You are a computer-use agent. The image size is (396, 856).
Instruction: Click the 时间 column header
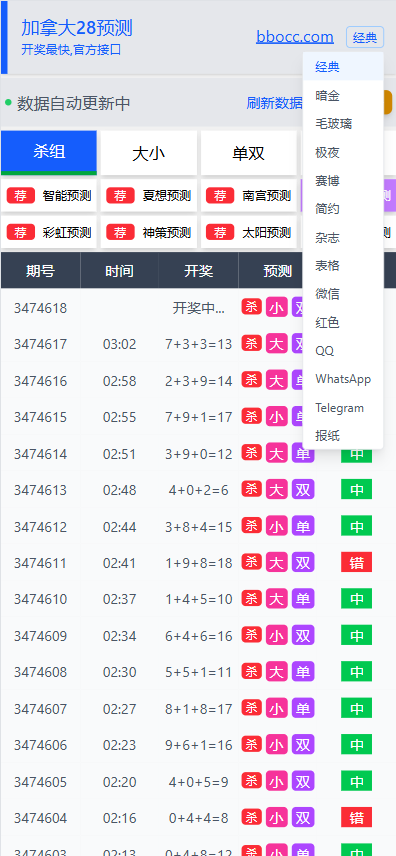[120, 271]
